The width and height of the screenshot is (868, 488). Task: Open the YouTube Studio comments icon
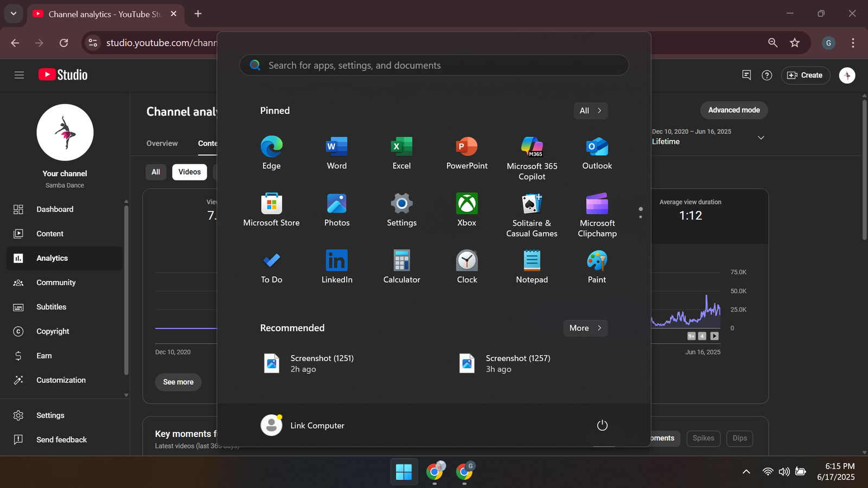click(746, 75)
